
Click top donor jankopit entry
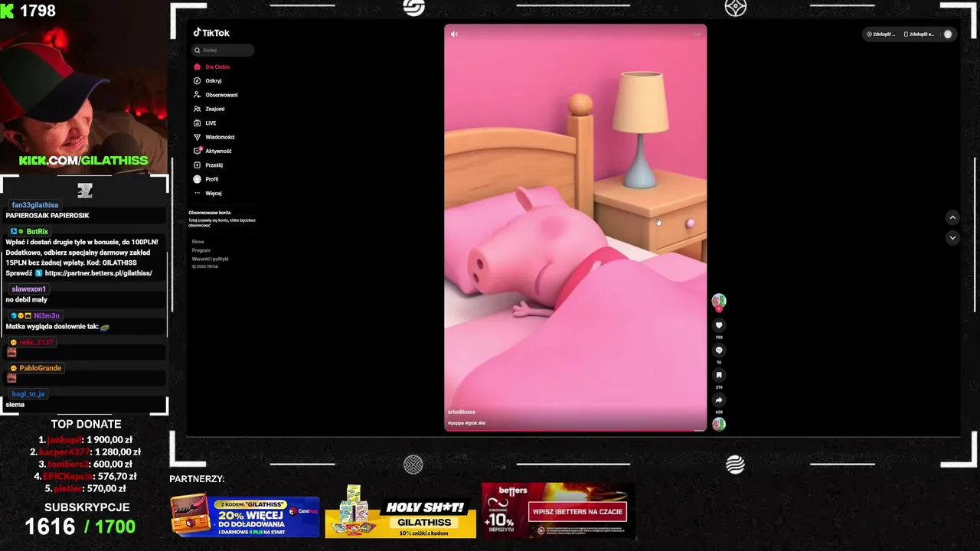[x=86, y=440]
